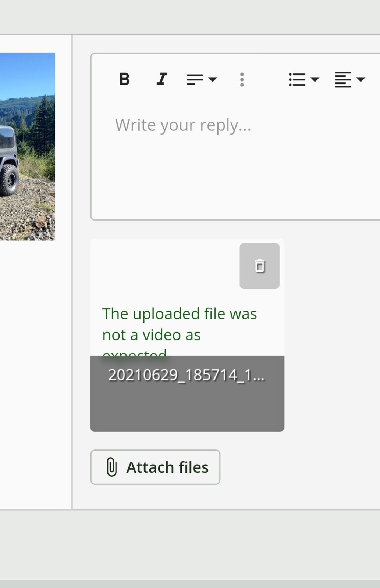380x588 pixels.
Task: Toggle italic text formatting
Action: pyautogui.click(x=162, y=79)
